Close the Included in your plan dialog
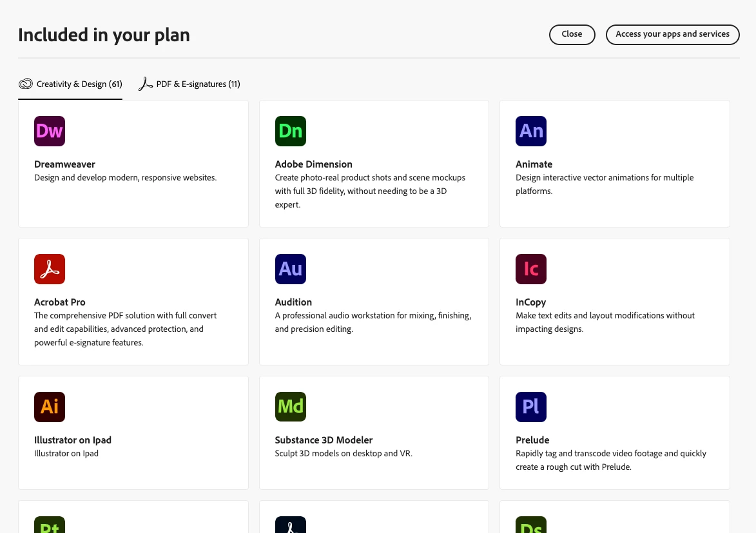This screenshot has width=756, height=533. click(572, 35)
